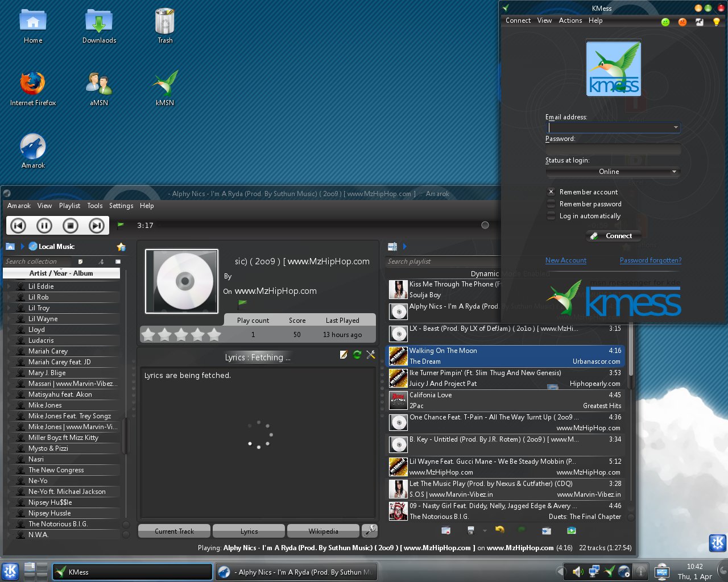Viewport: 728px width, 582px height.
Task: Rate track with third star
Action: [x=181, y=334]
